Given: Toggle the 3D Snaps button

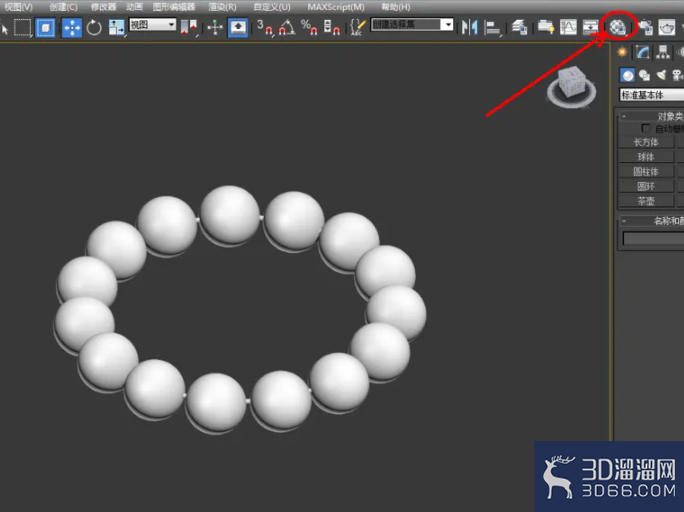Looking at the screenshot, I should pyautogui.click(x=264, y=27).
